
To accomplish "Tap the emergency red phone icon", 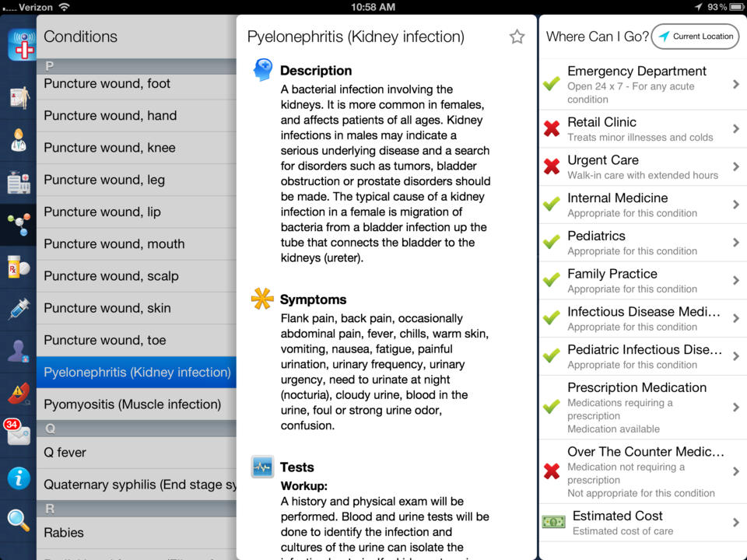I will pos(18,394).
